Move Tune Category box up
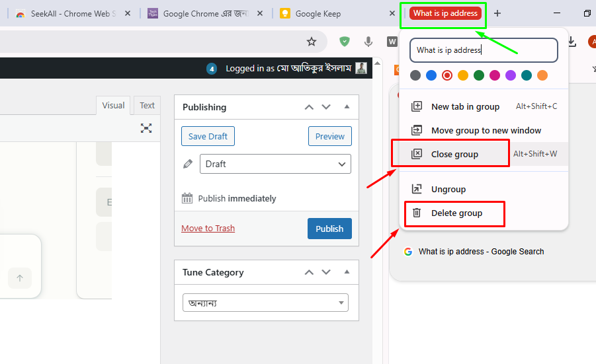 click(x=309, y=272)
